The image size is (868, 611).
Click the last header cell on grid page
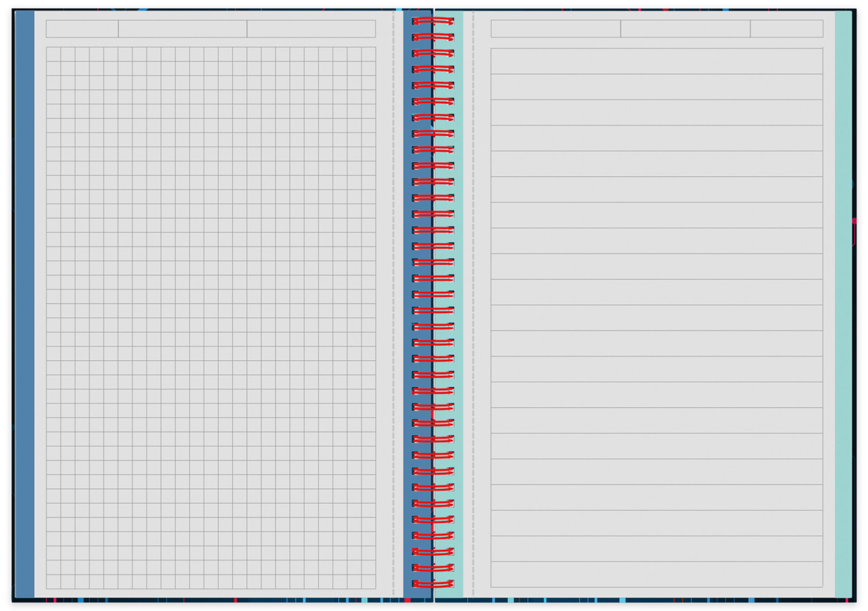tap(311, 29)
